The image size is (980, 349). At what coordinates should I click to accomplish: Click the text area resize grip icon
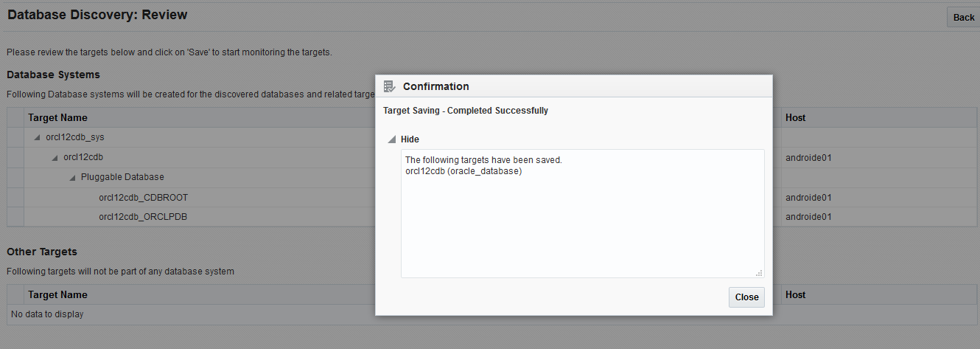[759, 273]
